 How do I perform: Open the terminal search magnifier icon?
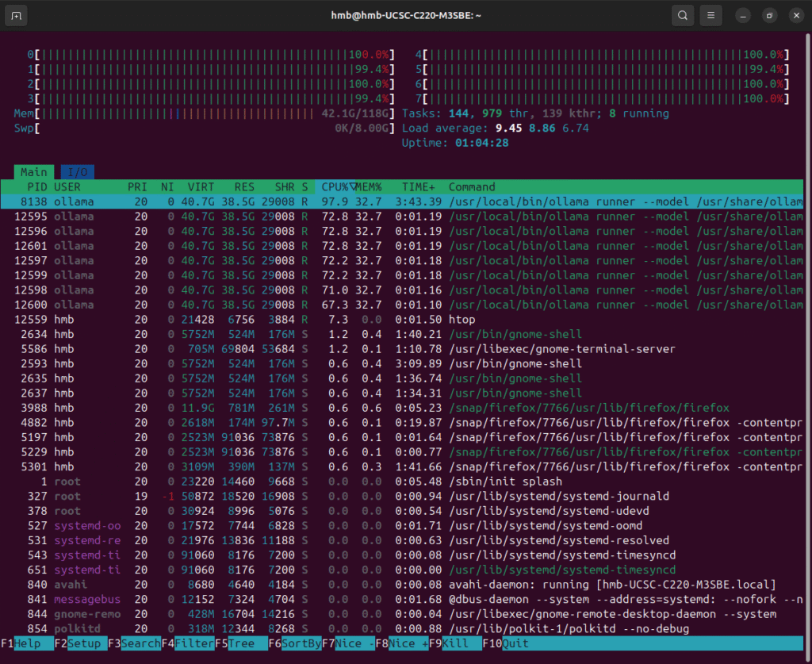pyautogui.click(x=682, y=15)
